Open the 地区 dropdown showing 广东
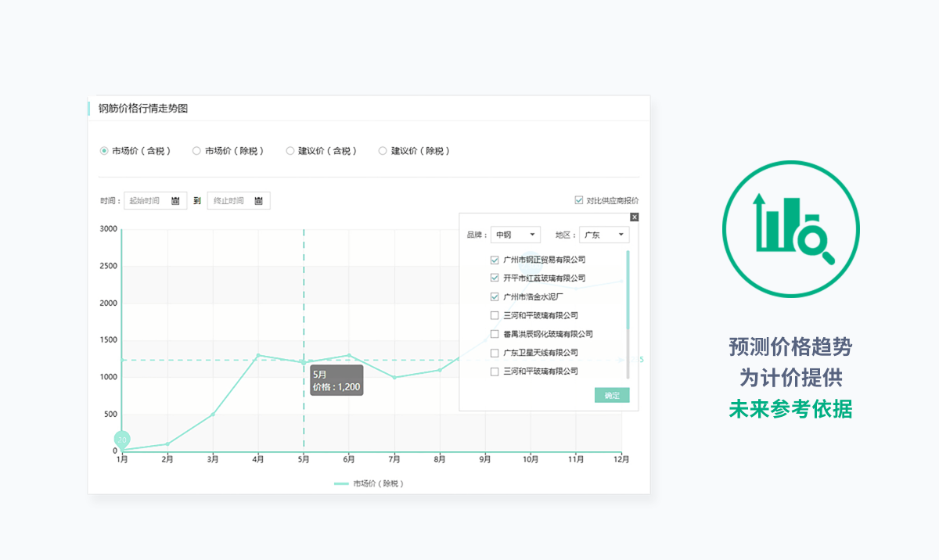This screenshot has width=939, height=560. [603, 235]
